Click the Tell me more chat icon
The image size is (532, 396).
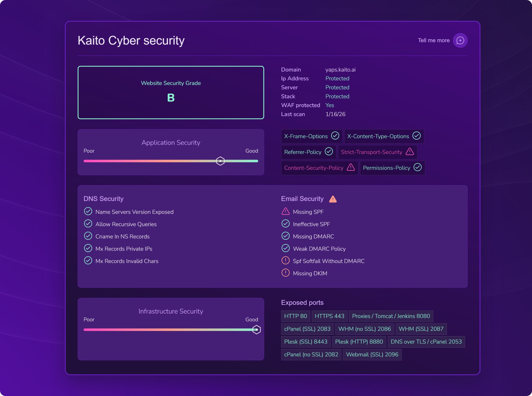tap(460, 40)
